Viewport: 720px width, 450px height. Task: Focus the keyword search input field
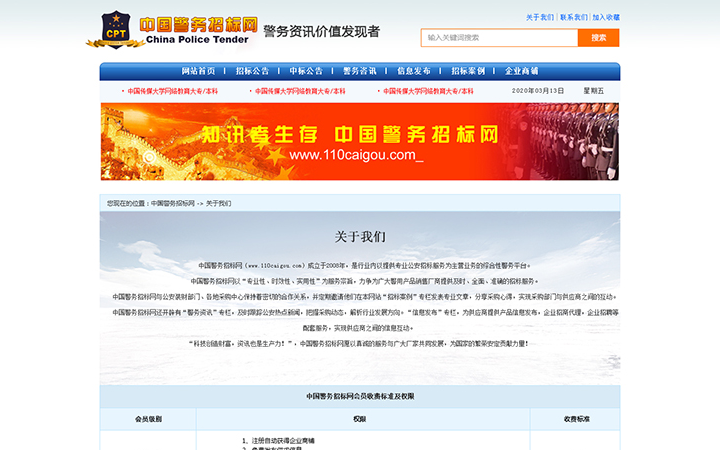point(499,38)
